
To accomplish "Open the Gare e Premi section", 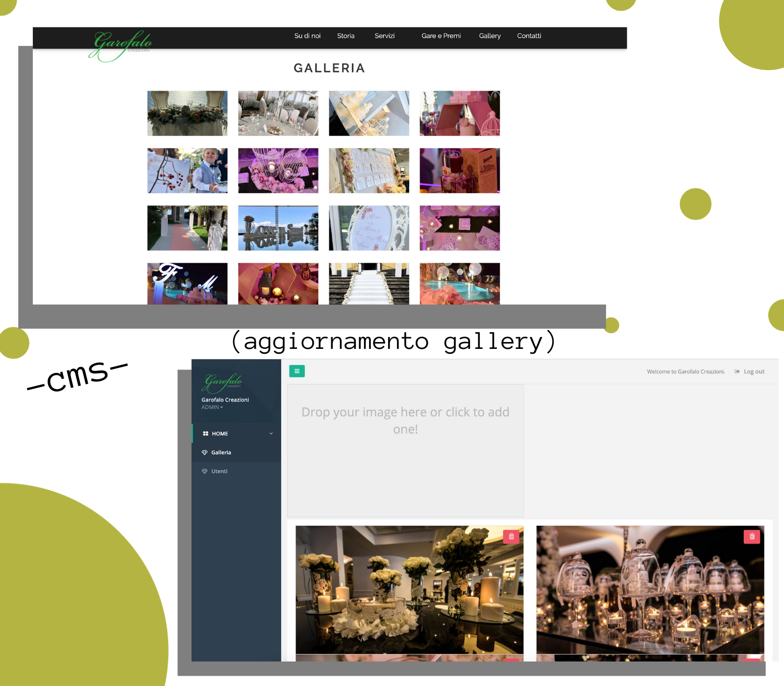I will point(441,36).
